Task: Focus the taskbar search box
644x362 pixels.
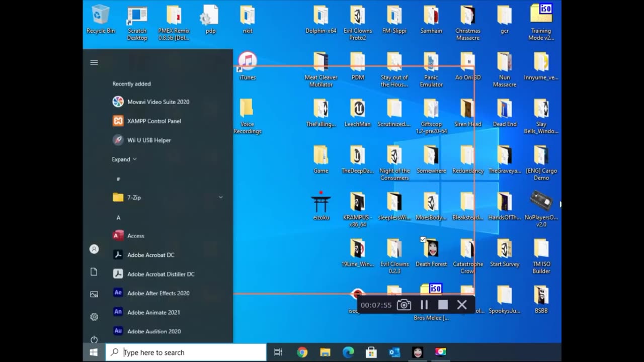Action: pos(186,352)
